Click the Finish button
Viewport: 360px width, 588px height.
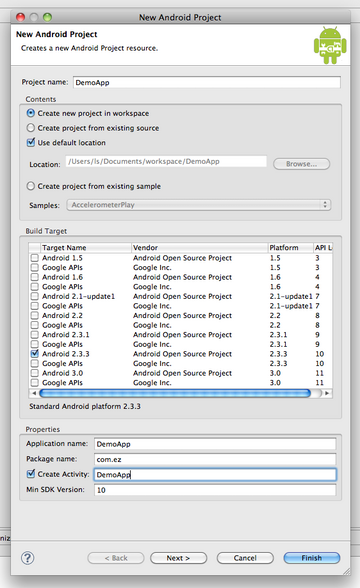[x=312, y=558]
